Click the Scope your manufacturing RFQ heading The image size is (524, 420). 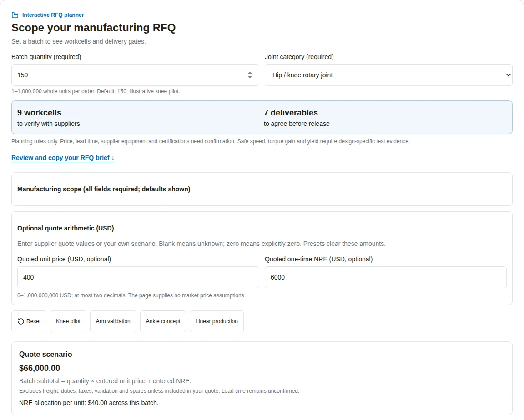click(x=94, y=28)
